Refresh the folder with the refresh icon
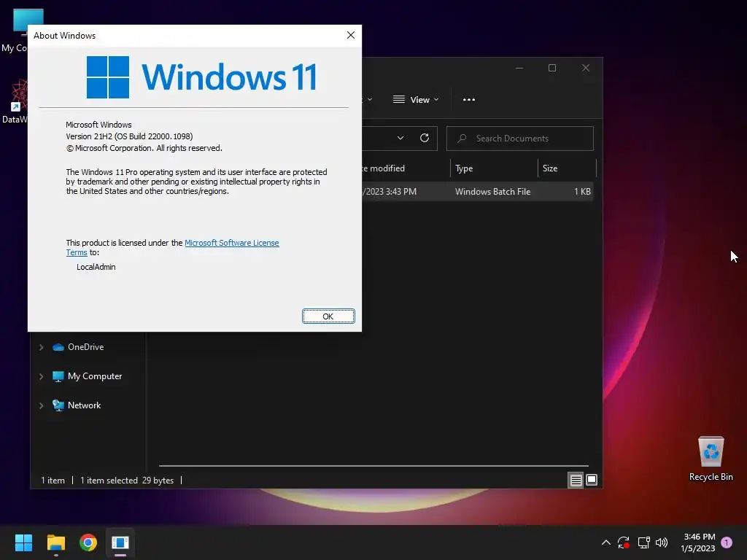The height and width of the screenshot is (560, 747). coord(425,138)
